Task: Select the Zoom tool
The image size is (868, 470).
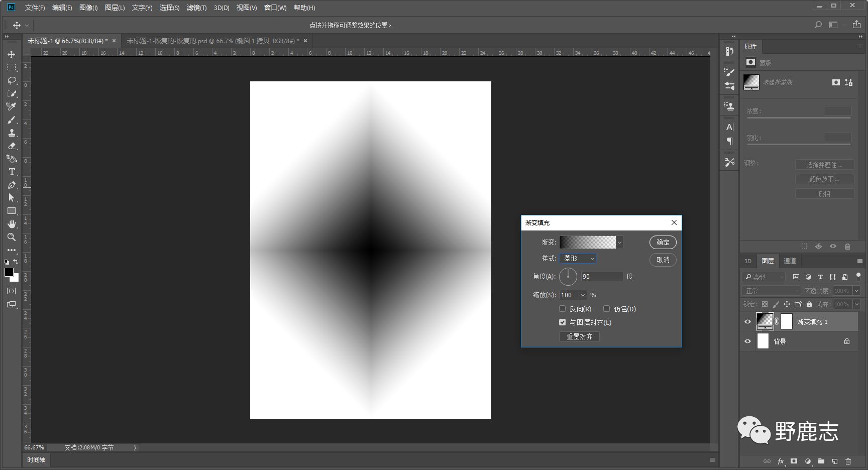Action: (x=12, y=237)
